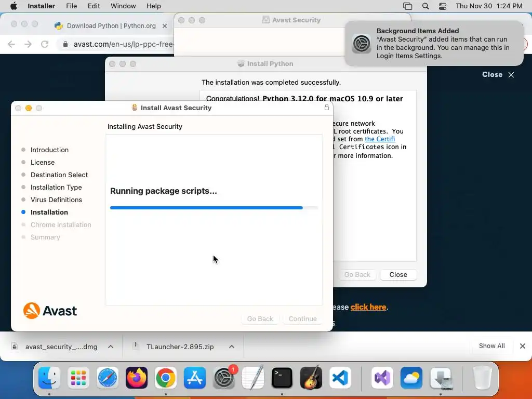Screen dimensions: 532x399
Task: Open the 'click here' link on web page
Action: point(368,307)
